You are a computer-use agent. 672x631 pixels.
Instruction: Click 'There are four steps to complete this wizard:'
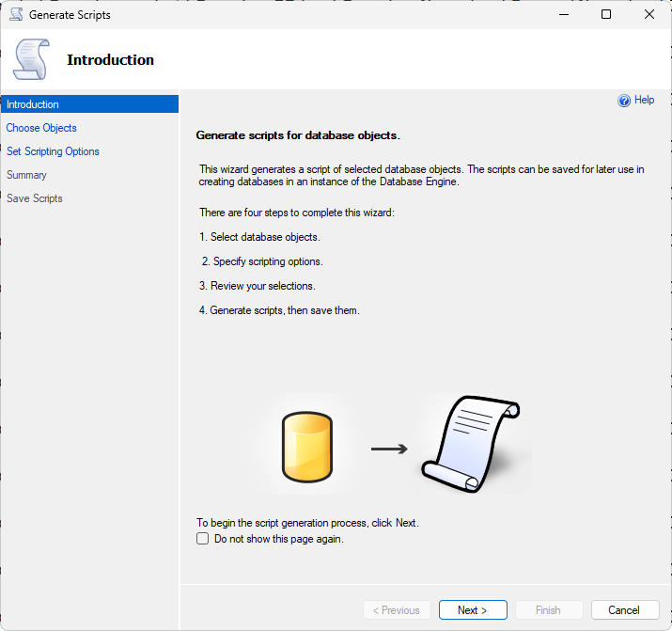click(297, 213)
